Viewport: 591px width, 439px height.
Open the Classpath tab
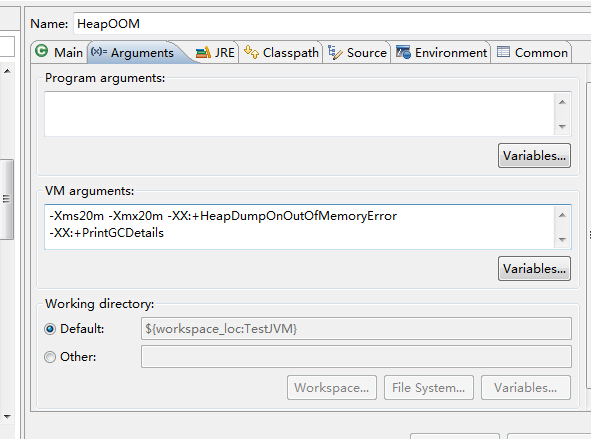click(281, 52)
